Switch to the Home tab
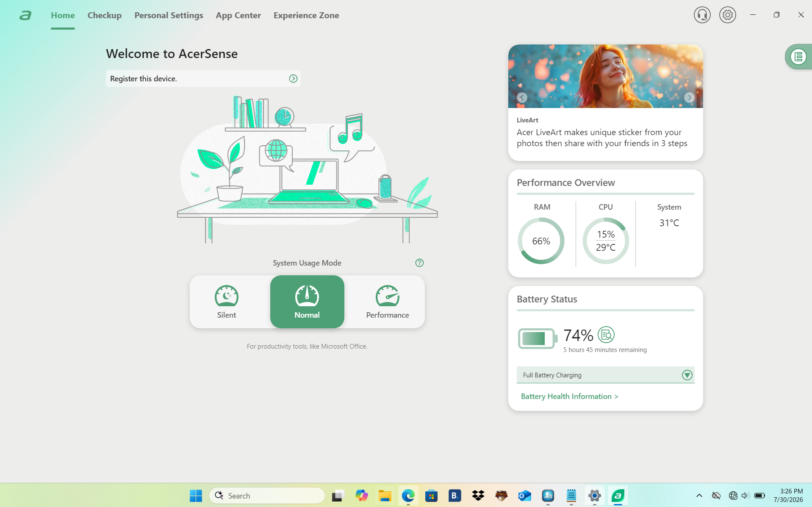Viewport: 812px width, 507px height. 63,15
